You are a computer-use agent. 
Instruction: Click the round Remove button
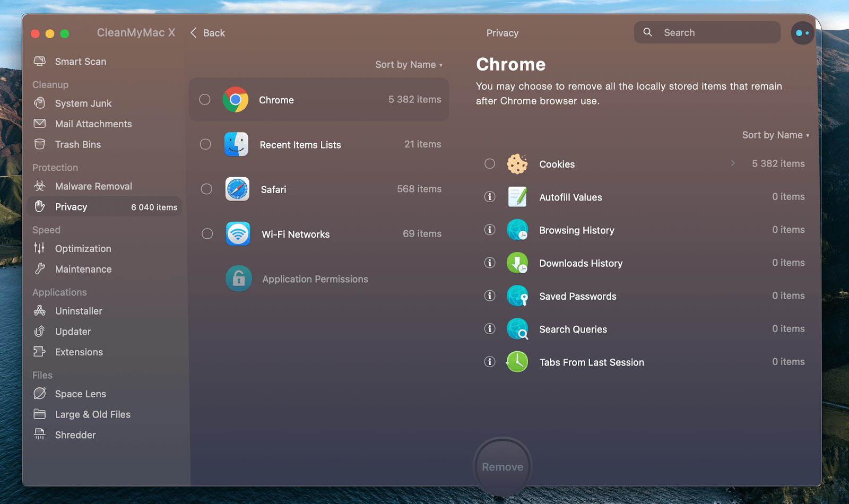click(503, 467)
